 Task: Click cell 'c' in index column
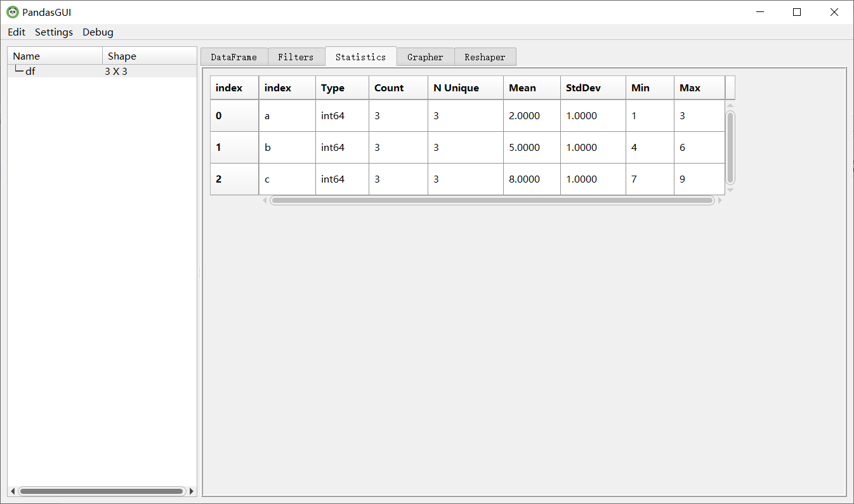287,179
